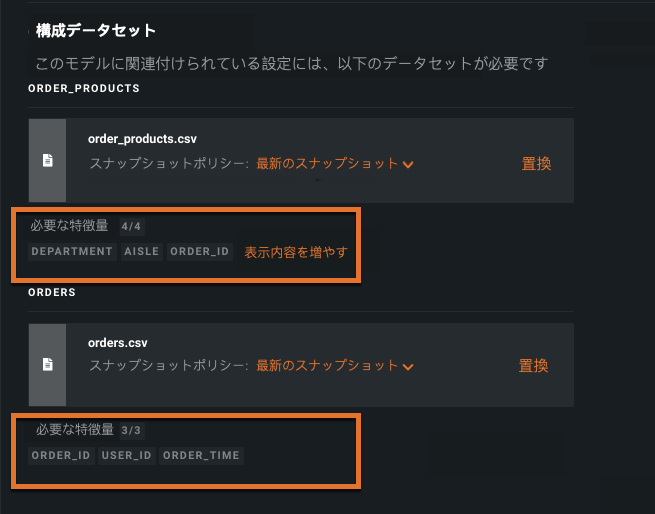Expand features with 表示内容を増やす
Viewport: 655px width, 514px height.
[296, 252]
